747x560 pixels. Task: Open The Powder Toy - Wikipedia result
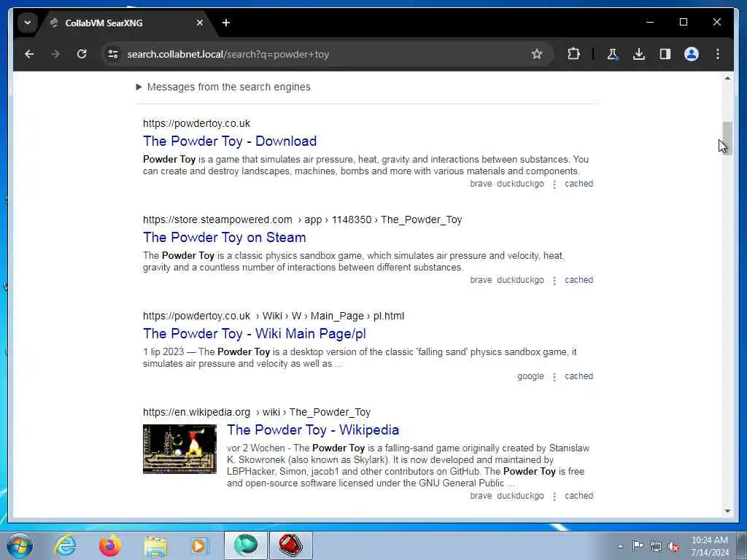pyautogui.click(x=313, y=430)
